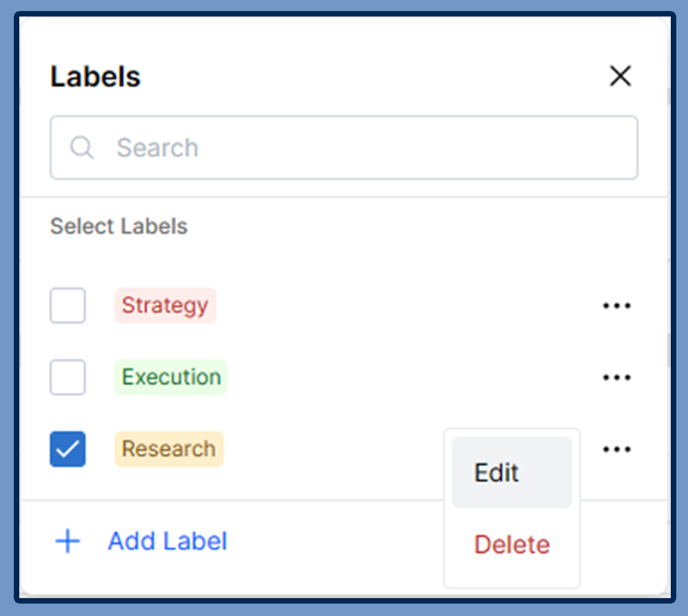Click the Select Labels section header
The width and height of the screenshot is (688, 616).
click(x=118, y=226)
